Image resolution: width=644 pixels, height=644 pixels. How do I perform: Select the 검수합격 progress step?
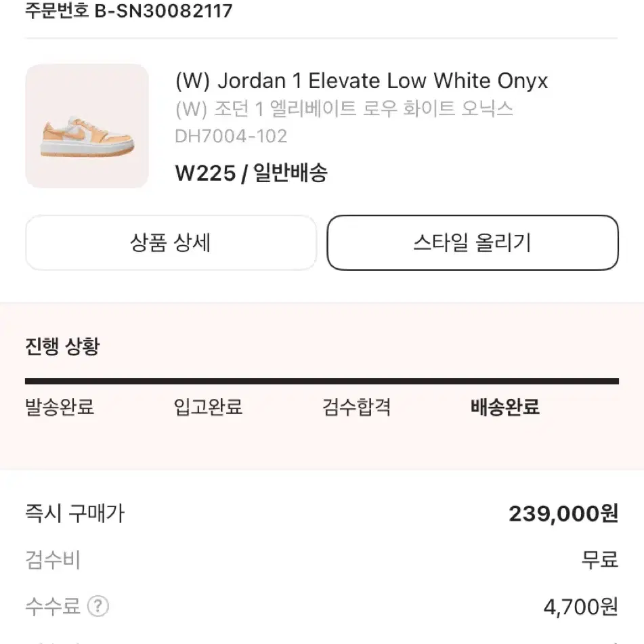click(x=356, y=407)
